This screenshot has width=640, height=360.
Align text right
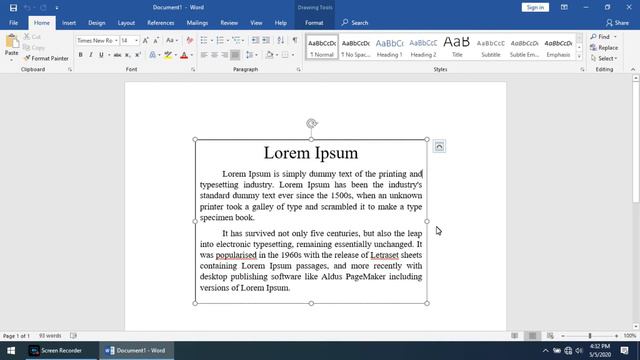tap(224, 55)
